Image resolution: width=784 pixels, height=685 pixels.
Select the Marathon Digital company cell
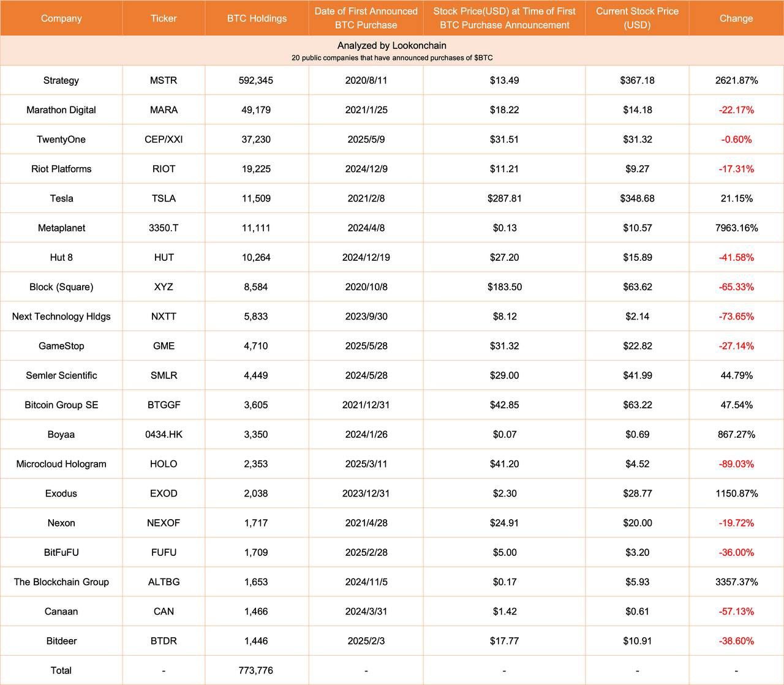click(61, 110)
